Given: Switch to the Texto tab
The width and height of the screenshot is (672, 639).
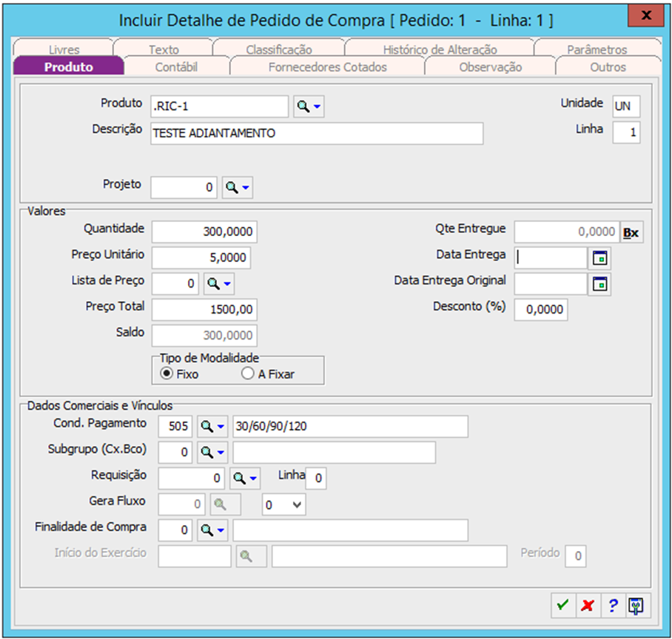Looking at the screenshot, I should coord(164,49).
